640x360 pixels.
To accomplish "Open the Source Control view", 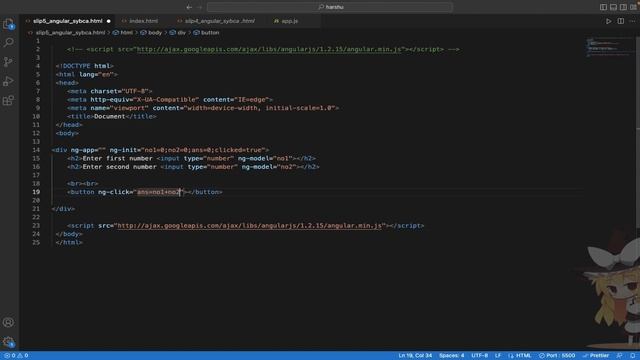I will [x=9, y=62].
